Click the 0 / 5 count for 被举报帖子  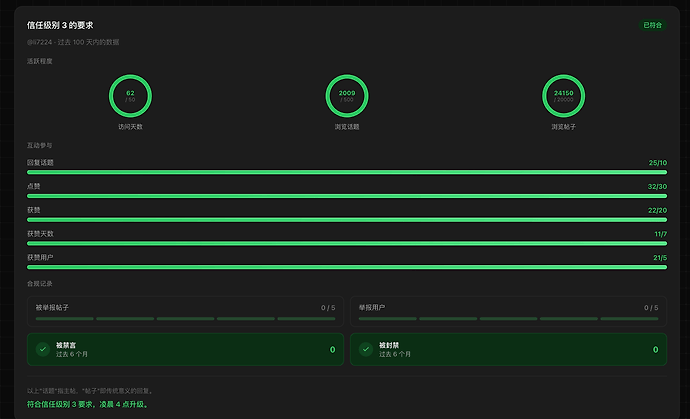pyautogui.click(x=328, y=308)
